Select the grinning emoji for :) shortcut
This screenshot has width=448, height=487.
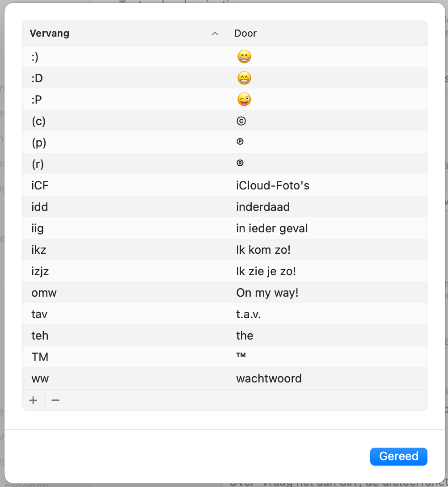(x=244, y=57)
